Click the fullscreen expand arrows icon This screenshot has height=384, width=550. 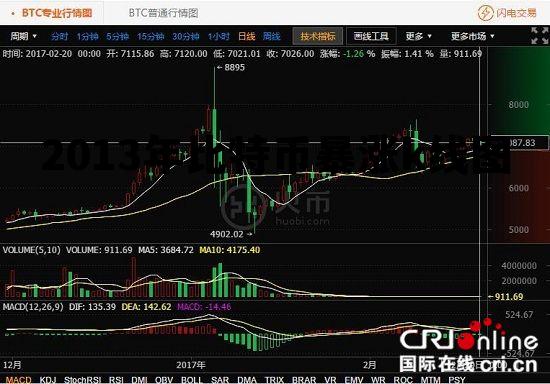[x=539, y=35]
